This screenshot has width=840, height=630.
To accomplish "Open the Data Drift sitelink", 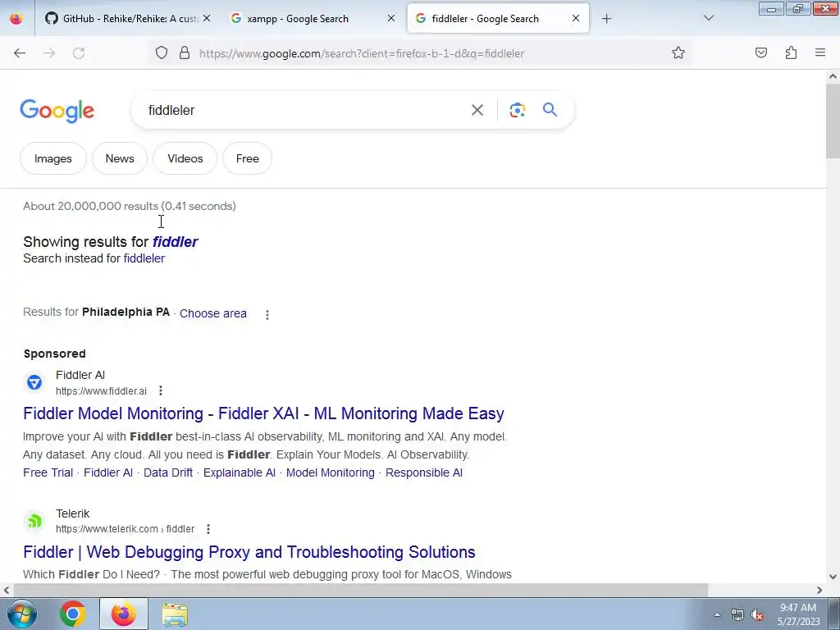I will click(168, 472).
